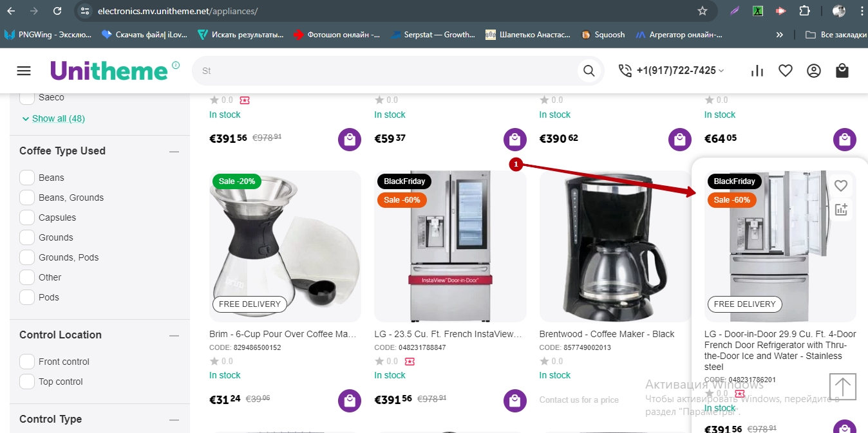868x433 pixels.
Task: Tick the Front control checkbox
Action: point(27,362)
